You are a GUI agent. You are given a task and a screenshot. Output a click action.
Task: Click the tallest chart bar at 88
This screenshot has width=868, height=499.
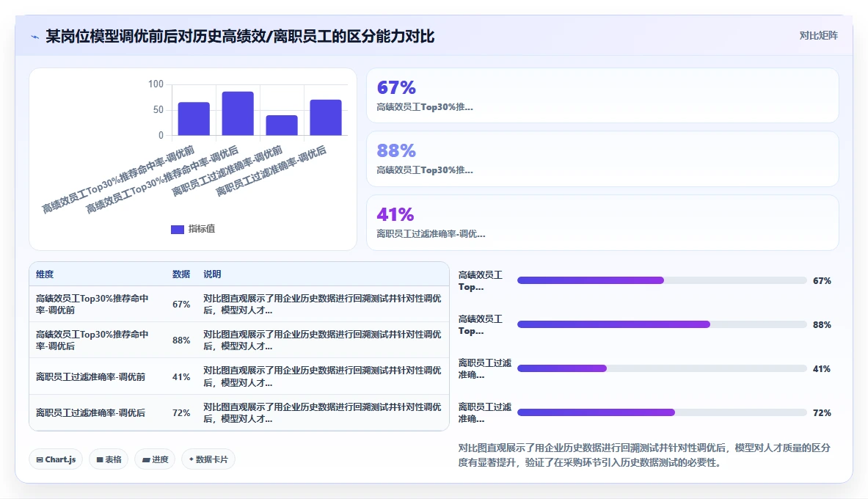[238, 114]
